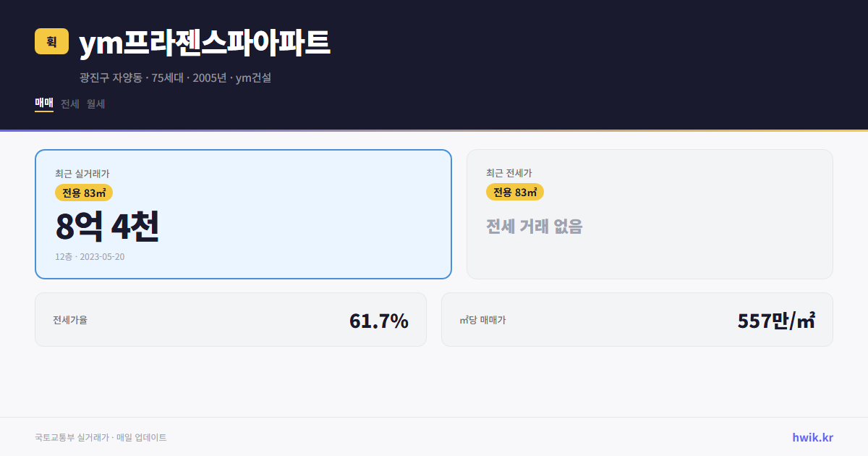Click the 최근 전세가 card
The width and height of the screenshot is (868, 456).
point(650,214)
